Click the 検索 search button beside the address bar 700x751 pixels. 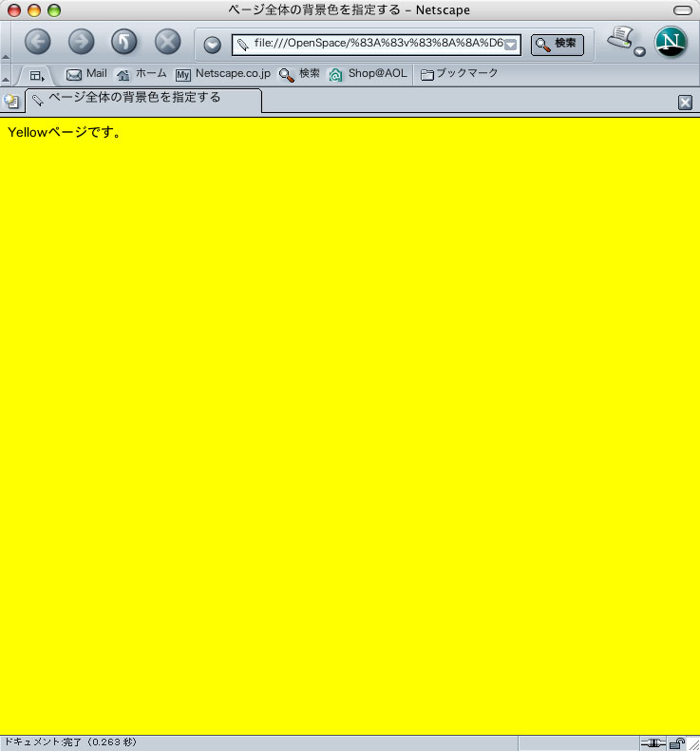[x=558, y=45]
